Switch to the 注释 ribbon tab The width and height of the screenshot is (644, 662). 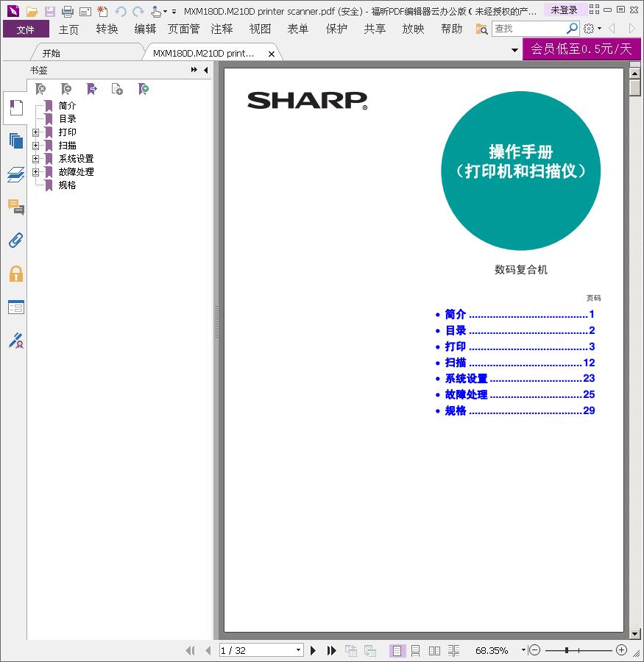(x=222, y=29)
